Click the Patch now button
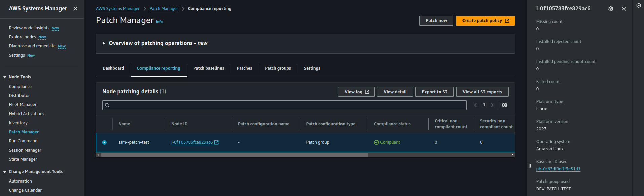The image size is (644, 196). point(436,21)
